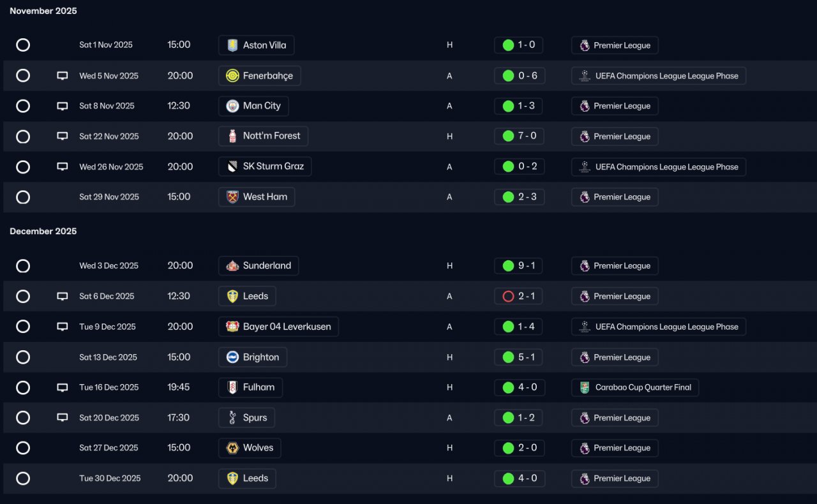This screenshot has height=504, width=817.
Task: Click the Carabao Cup competition logo
Action: pos(585,387)
